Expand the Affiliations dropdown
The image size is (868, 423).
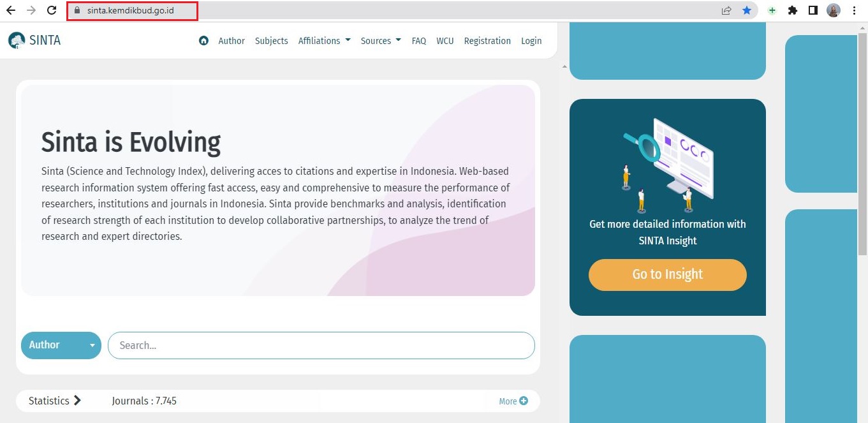[324, 41]
